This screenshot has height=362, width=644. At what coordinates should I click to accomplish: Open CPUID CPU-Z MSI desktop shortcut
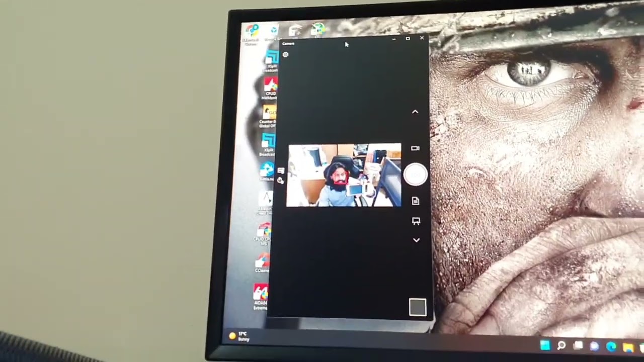263,234
